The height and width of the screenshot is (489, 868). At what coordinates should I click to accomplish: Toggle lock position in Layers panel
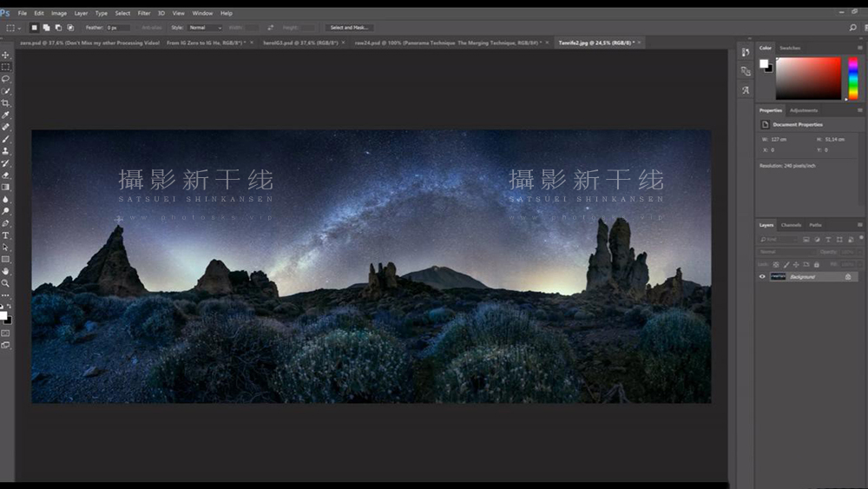tap(796, 265)
